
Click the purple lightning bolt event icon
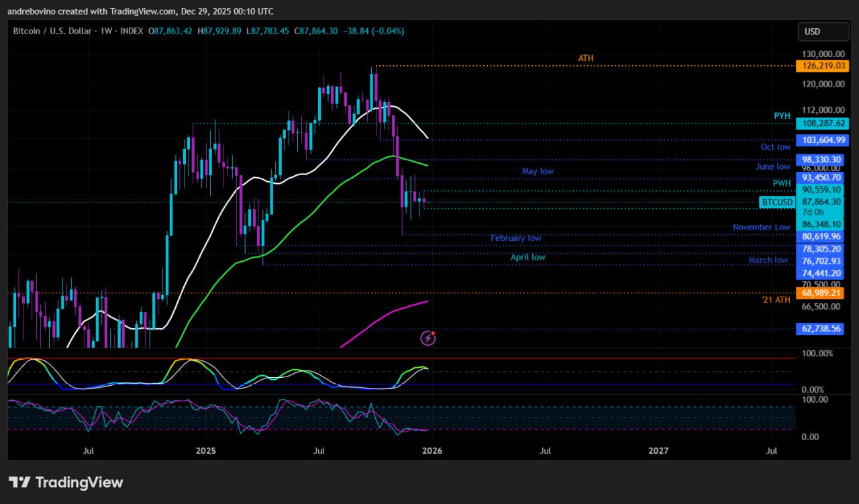point(428,338)
